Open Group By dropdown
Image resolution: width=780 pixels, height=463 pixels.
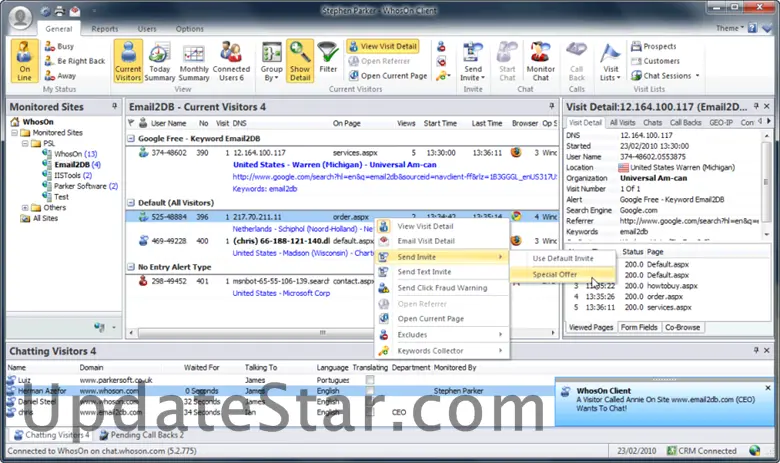(x=272, y=61)
